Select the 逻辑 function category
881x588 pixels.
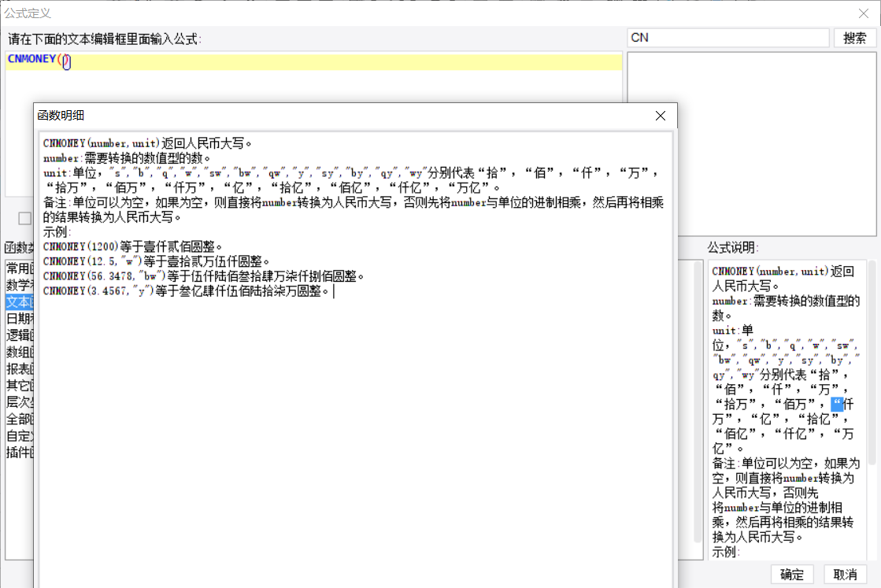coord(20,335)
